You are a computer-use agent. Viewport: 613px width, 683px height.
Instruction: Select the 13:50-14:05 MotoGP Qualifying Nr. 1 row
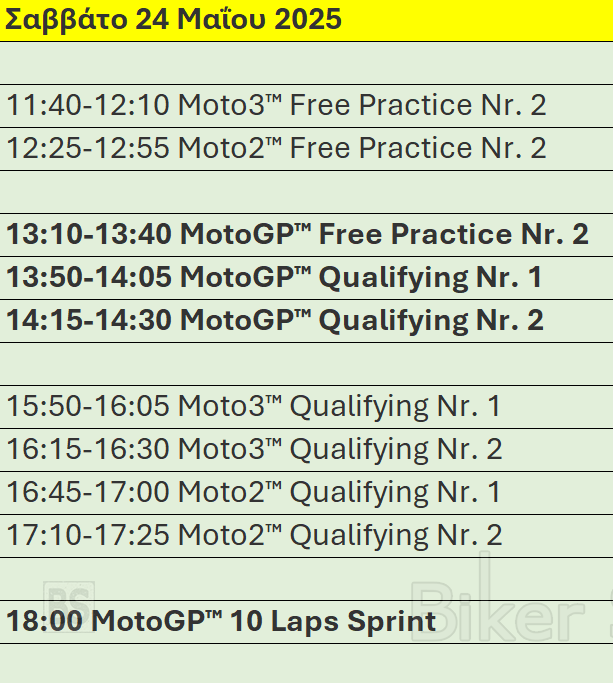pyautogui.click(x=306, y=278)
